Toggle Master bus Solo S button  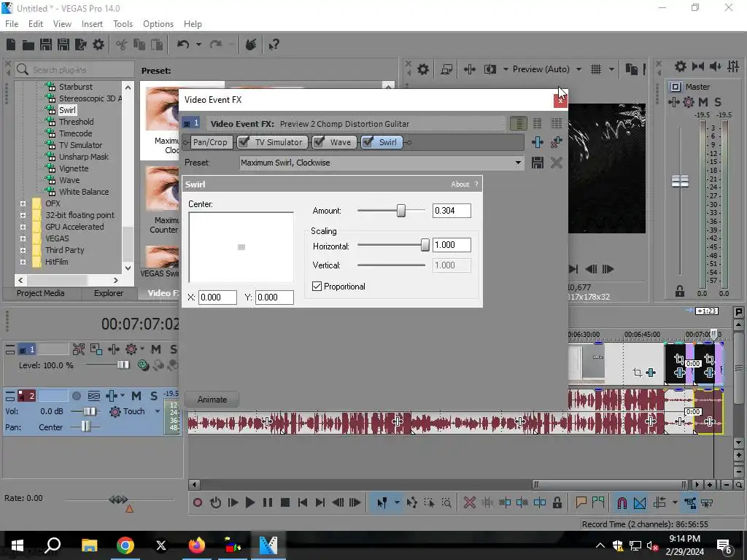pyautogui.click(x=718, y=102)
